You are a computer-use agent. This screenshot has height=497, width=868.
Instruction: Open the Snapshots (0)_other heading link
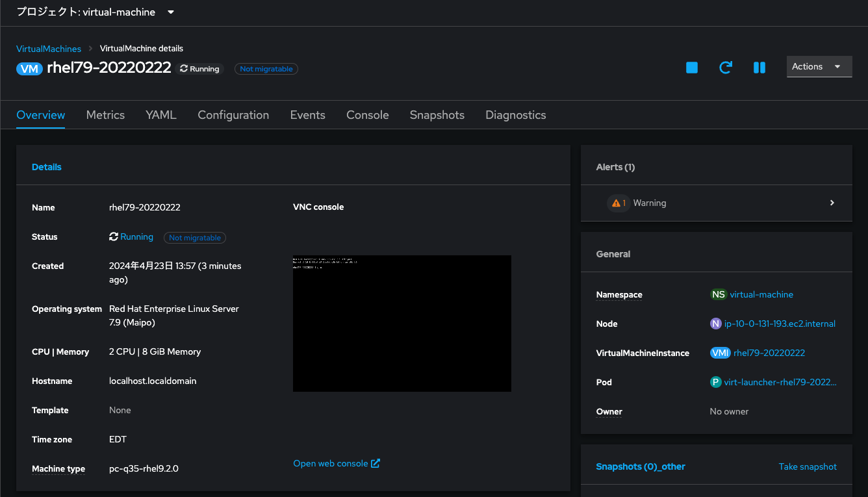point(641,466)
